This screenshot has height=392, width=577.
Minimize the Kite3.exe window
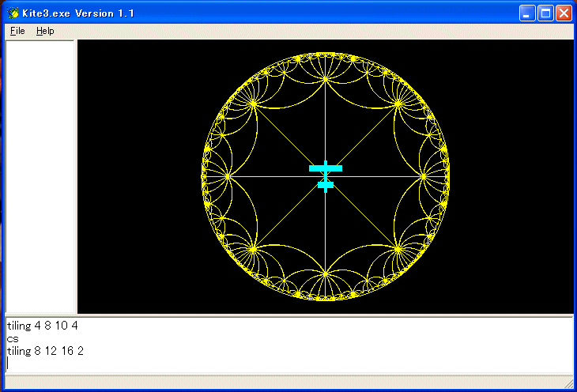[x=527, y=13]
